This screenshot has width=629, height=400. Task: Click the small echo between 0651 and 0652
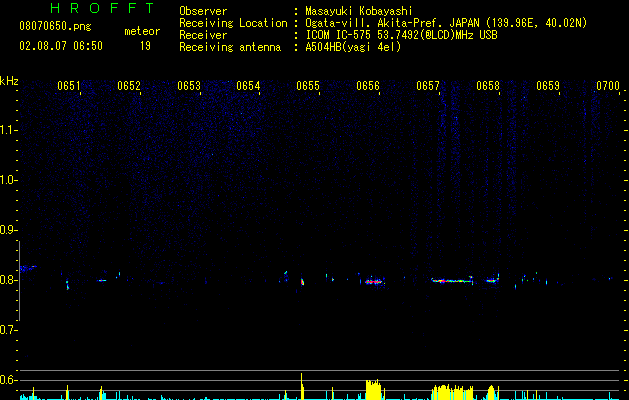point(102,280)
